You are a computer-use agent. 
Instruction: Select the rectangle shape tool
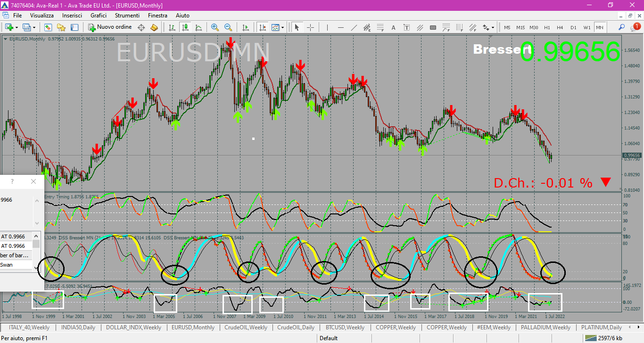(433, 27)
